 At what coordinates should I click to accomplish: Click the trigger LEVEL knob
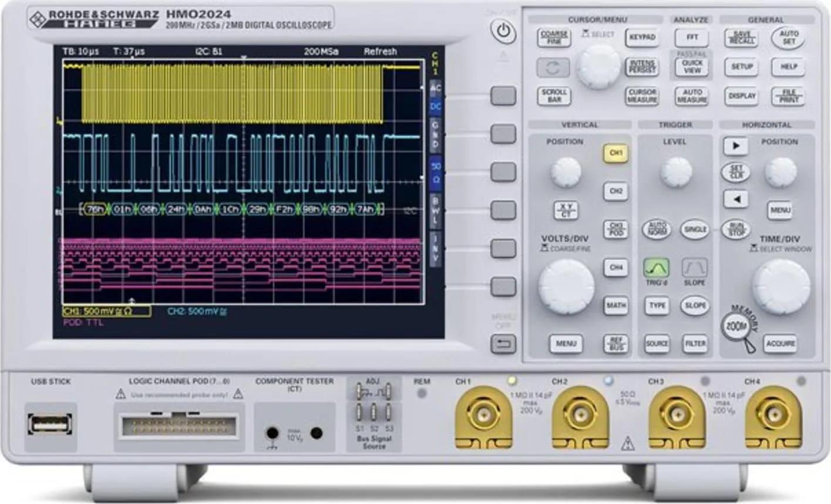(676, 172)
